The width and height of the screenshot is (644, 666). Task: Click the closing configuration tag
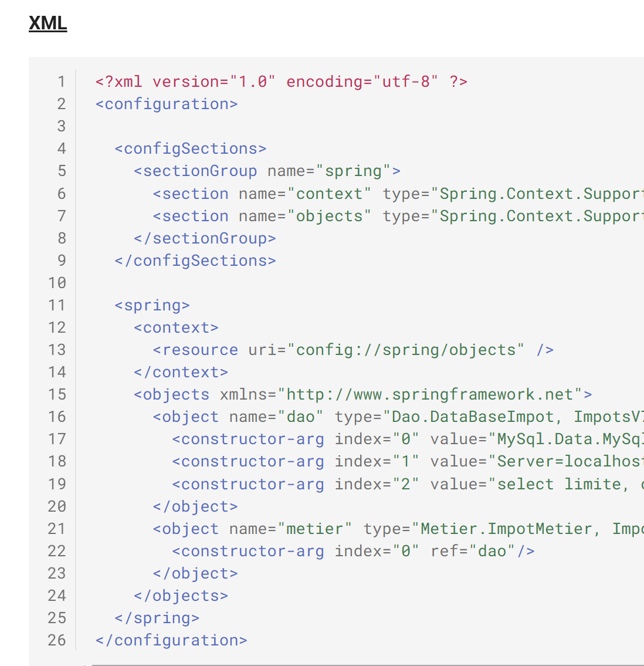[x=171, y=640]
